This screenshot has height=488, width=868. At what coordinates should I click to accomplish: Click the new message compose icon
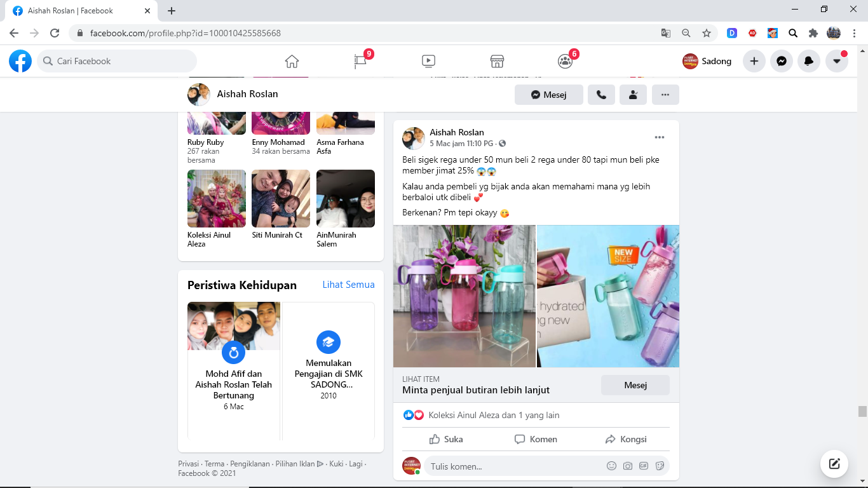834,464
